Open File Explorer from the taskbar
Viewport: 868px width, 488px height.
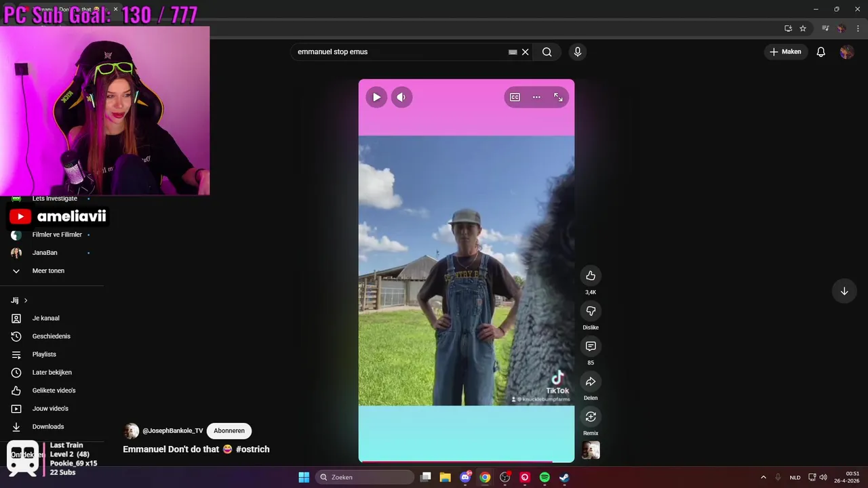point(445,477)
